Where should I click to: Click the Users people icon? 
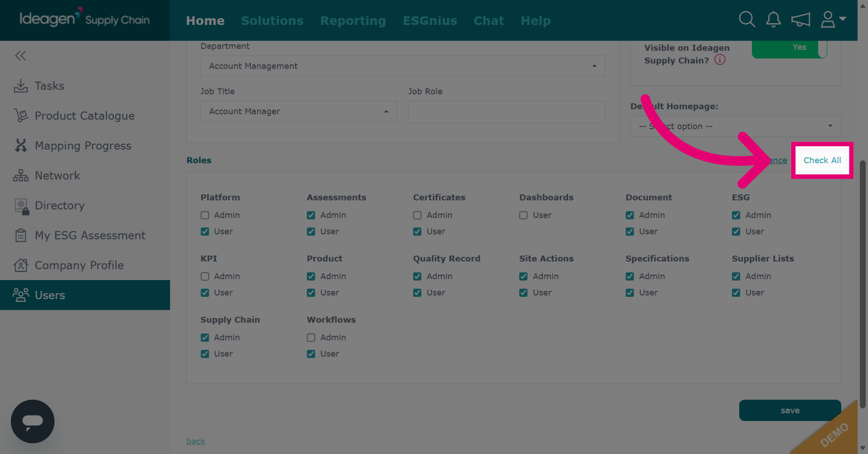[21, 295]
